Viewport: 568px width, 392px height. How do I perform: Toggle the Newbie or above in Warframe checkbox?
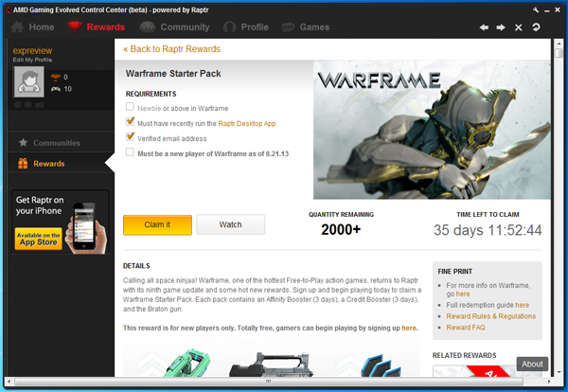(130, 107)
